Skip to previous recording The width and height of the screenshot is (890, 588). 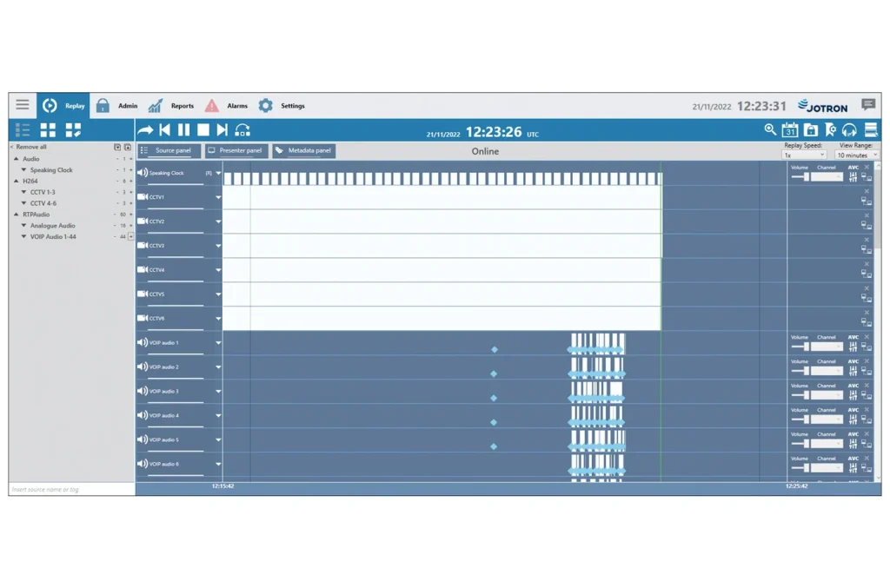point(164,130)
